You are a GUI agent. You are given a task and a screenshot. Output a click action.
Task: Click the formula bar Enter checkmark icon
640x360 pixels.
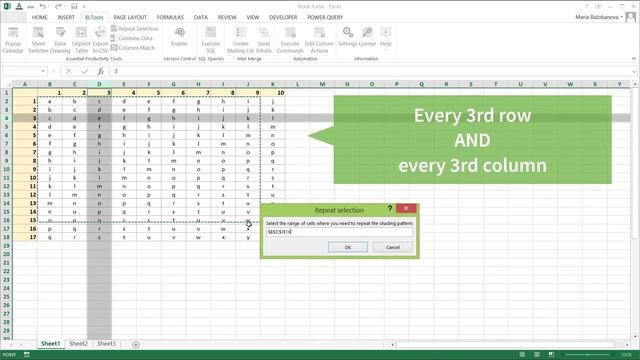coord(84,71)
